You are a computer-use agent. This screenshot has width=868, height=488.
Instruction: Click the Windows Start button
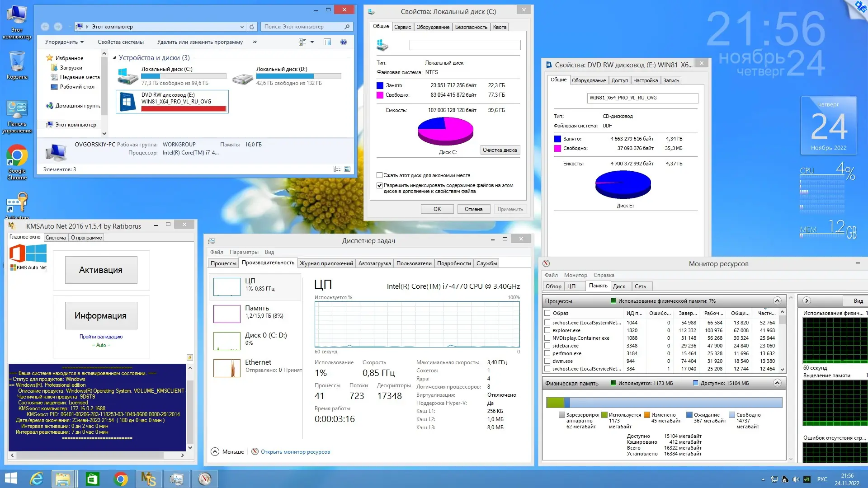point(11,479)
